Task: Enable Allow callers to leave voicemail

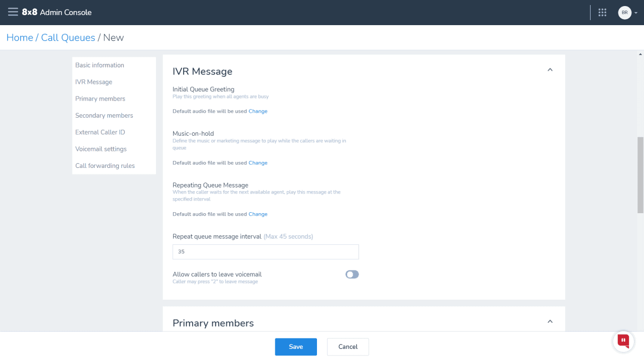Action: (352, 275)
